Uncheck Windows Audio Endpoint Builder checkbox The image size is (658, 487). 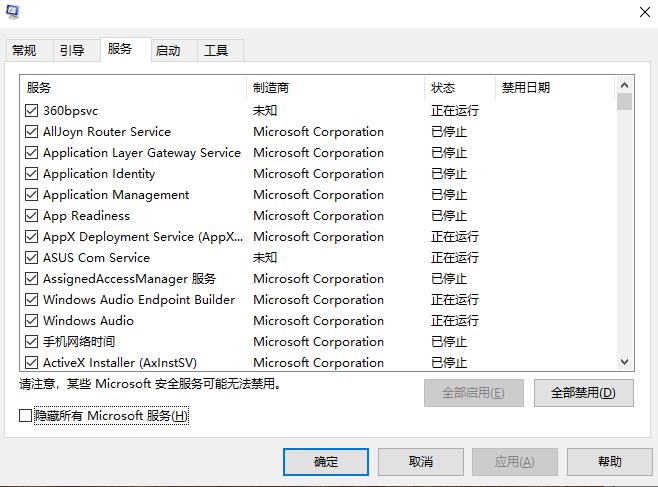31,299
